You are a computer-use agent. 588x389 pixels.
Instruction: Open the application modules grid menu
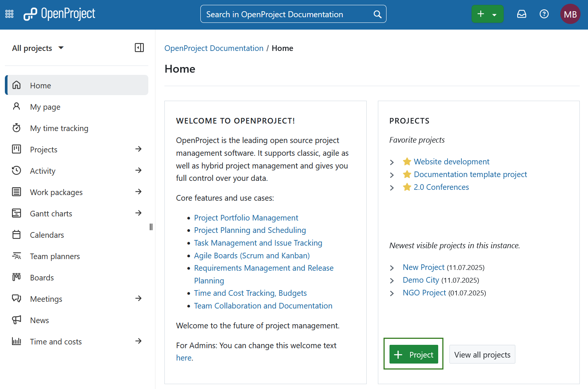pyautogui.click(x=9, y=14)
